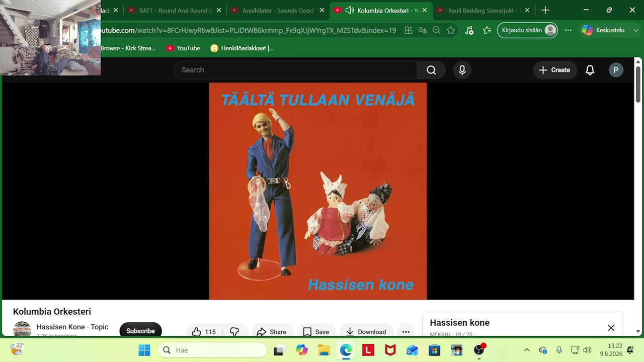Open the Hassisen Kone channel avatar
Screen dimensions: 644x362
[22, 330]
